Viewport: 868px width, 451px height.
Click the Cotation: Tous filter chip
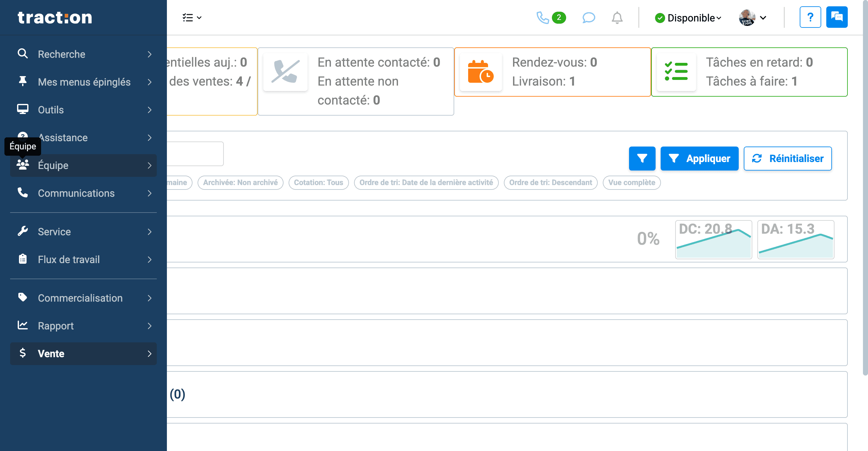[x=318, y=183]
